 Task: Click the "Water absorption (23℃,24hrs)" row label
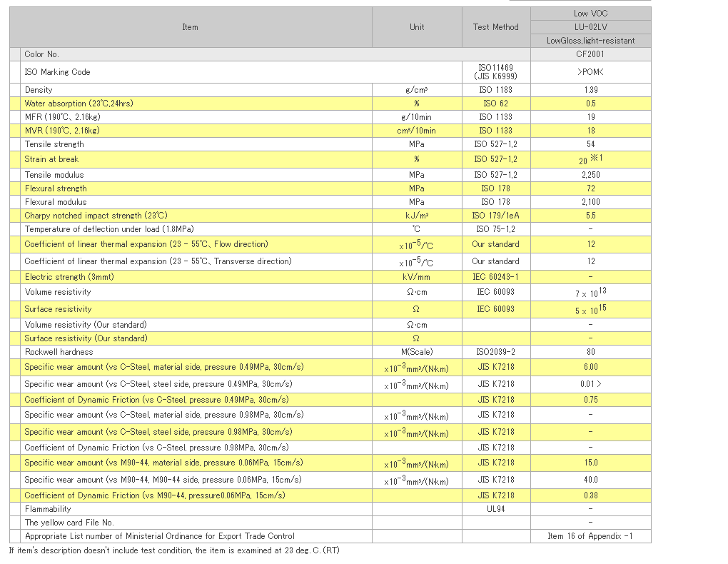point(79,104)
